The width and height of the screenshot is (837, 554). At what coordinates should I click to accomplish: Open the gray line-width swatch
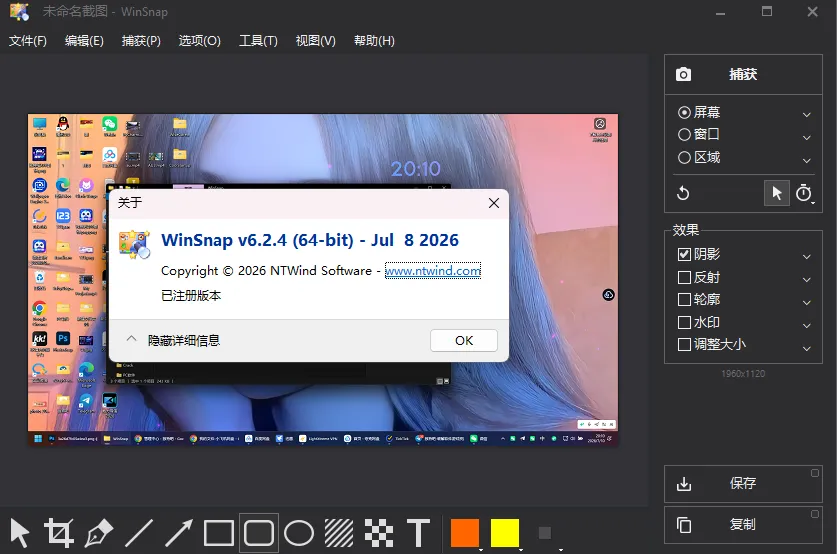click(544, 533)
